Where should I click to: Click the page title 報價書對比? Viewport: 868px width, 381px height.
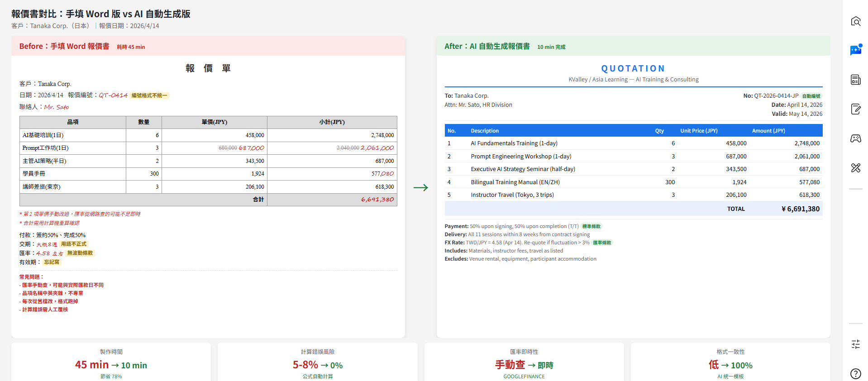(x=101, y=14)
